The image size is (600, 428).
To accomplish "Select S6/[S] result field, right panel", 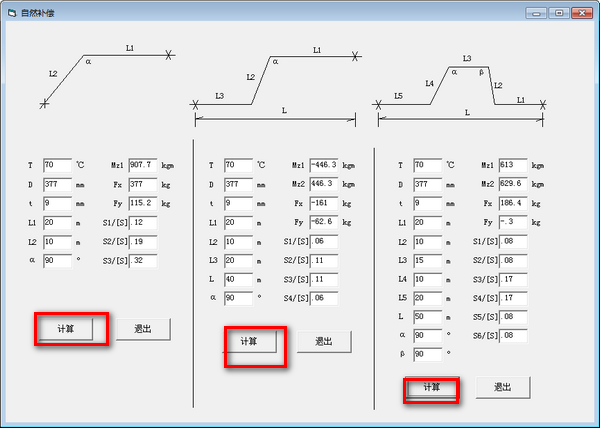I will 513,336.
